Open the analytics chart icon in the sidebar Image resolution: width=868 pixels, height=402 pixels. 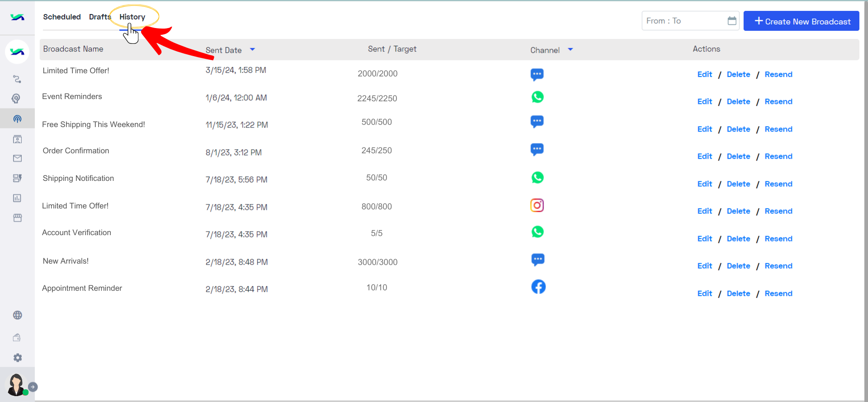[x=17, y=198]
